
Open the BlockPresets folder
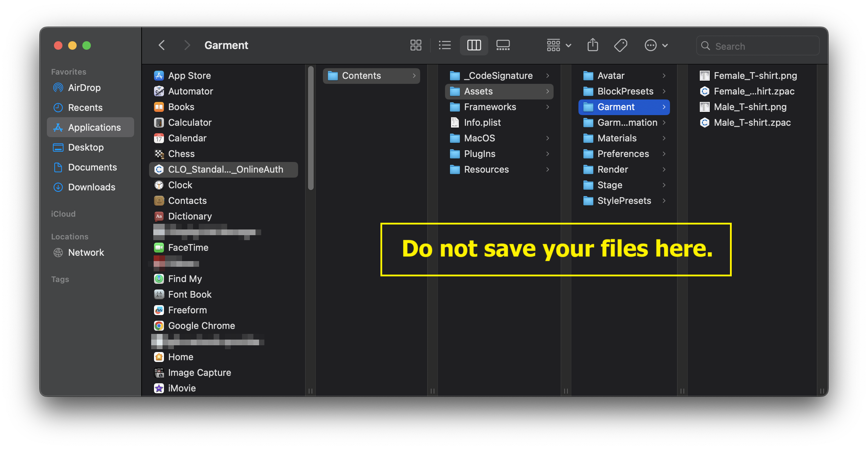point(624,91)
